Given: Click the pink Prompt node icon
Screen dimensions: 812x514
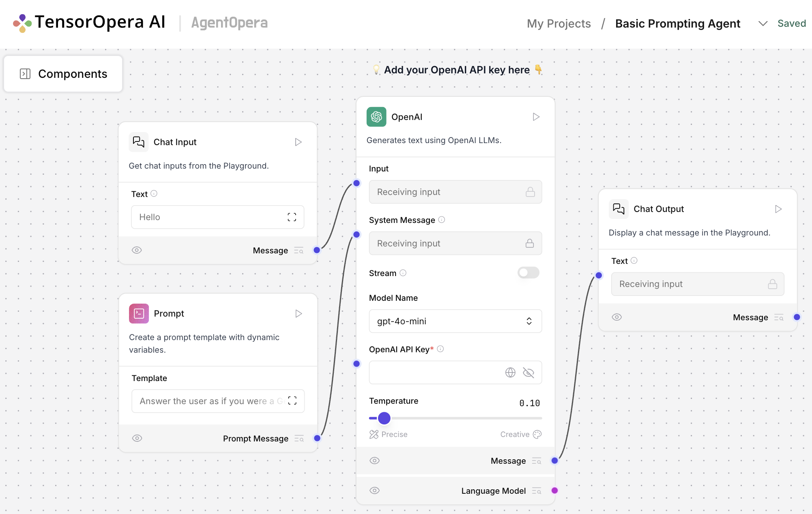Looking at the screenshot, I should coord(139,313).
